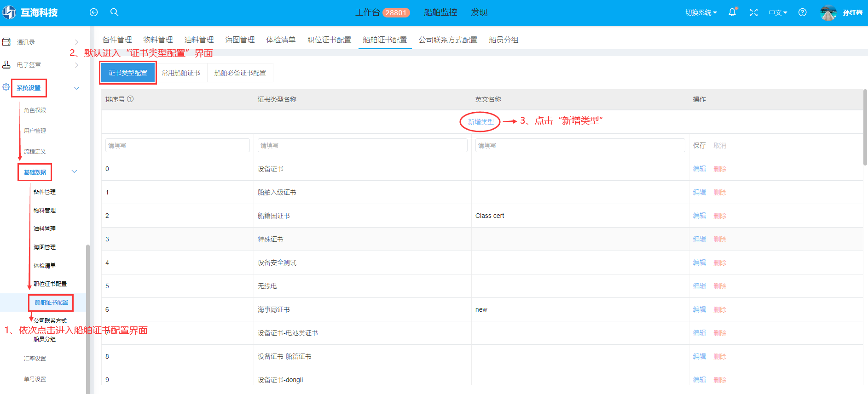Open ship certificate config sidebar item
The height and width of the screenshot is (394, 868).
click(52, 302)
